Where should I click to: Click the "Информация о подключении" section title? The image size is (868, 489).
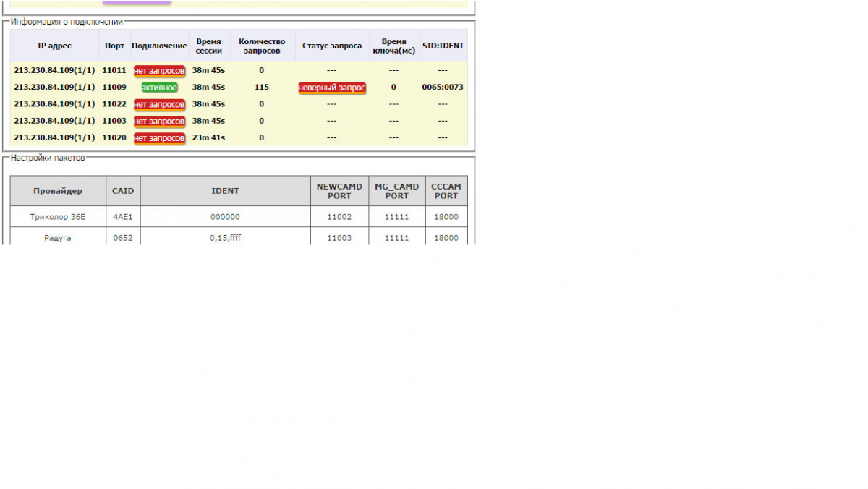pyautogui.click(x=67, y=22)
